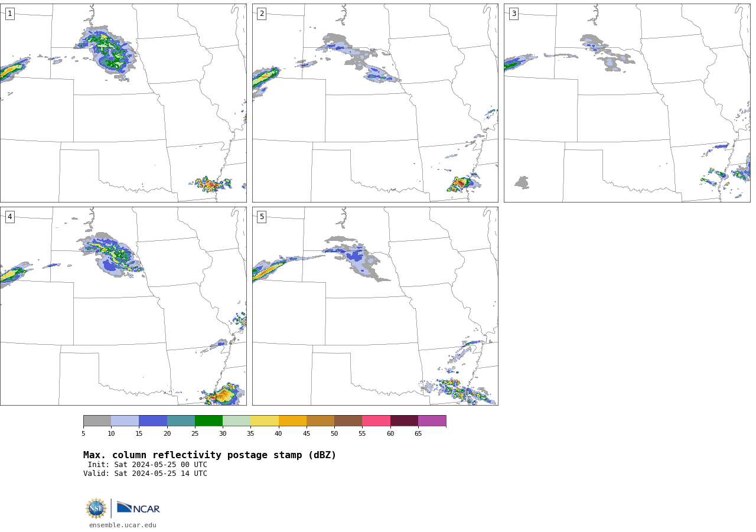Click the NSF logo icon

[96, 508]
